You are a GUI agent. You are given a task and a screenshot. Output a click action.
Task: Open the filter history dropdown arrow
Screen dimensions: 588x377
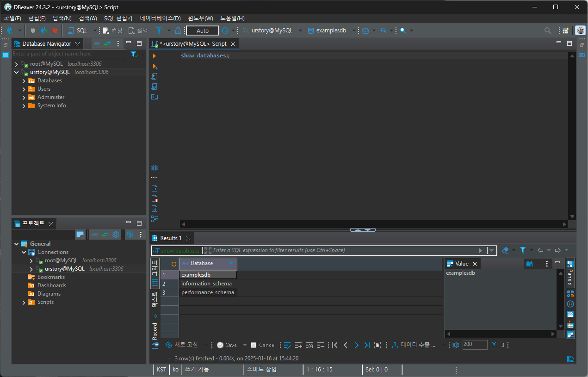492,250
